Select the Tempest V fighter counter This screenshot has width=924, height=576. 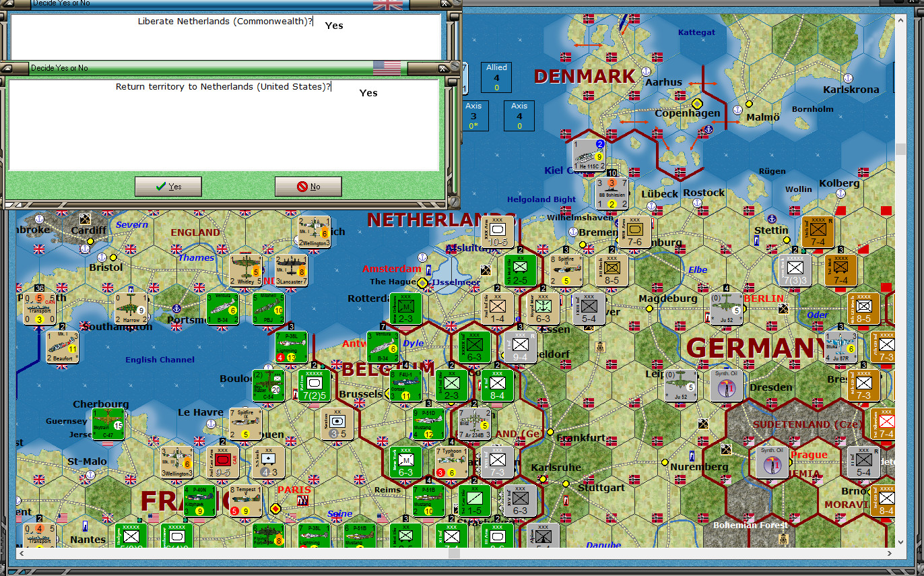click(245, 501)
